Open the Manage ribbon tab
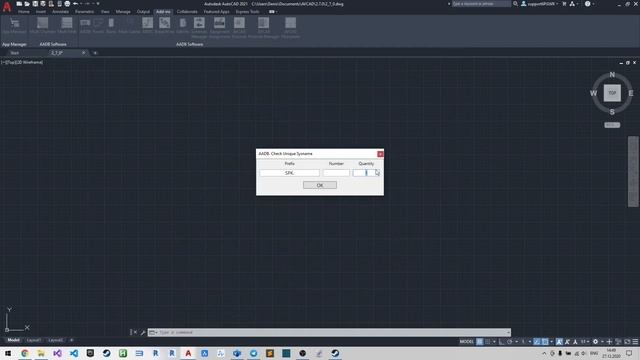The image size is (640, 360). [123, 12]
